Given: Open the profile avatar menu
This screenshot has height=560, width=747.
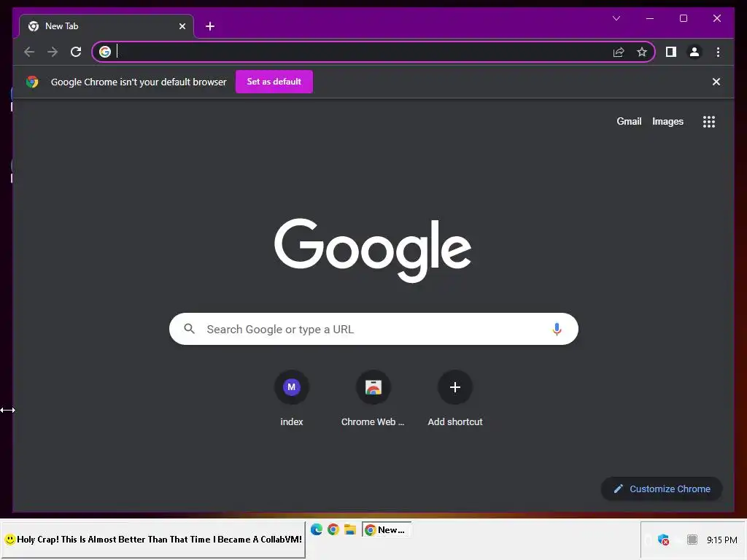Looking at the screenshot, I should pos(694,52).
